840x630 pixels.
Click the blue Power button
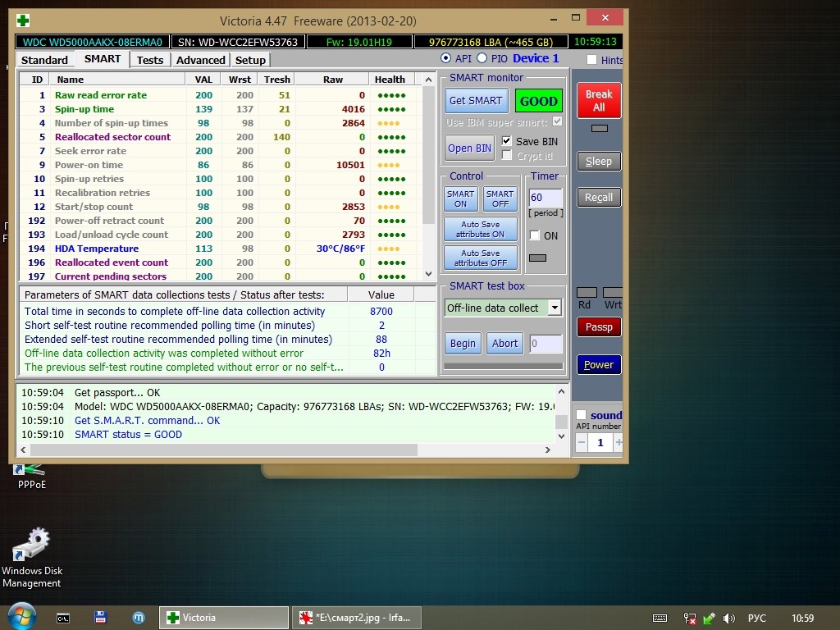[x=599, y=365]
